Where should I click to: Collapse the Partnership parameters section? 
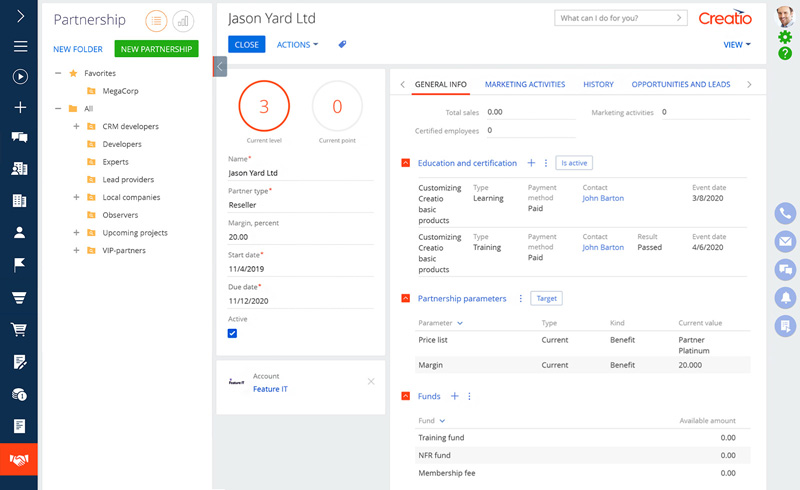click(405, 298)
